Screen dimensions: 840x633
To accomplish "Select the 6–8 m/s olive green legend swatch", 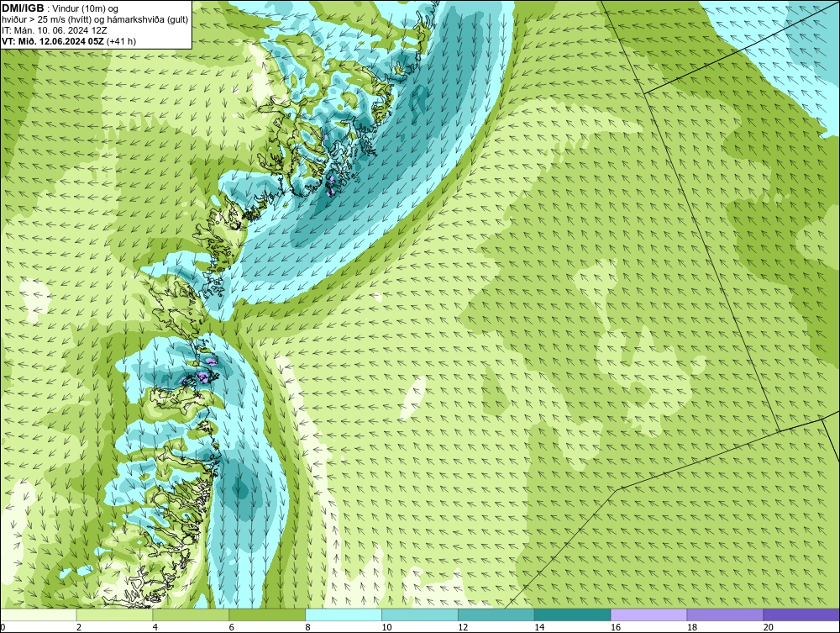I will (267, 615).
